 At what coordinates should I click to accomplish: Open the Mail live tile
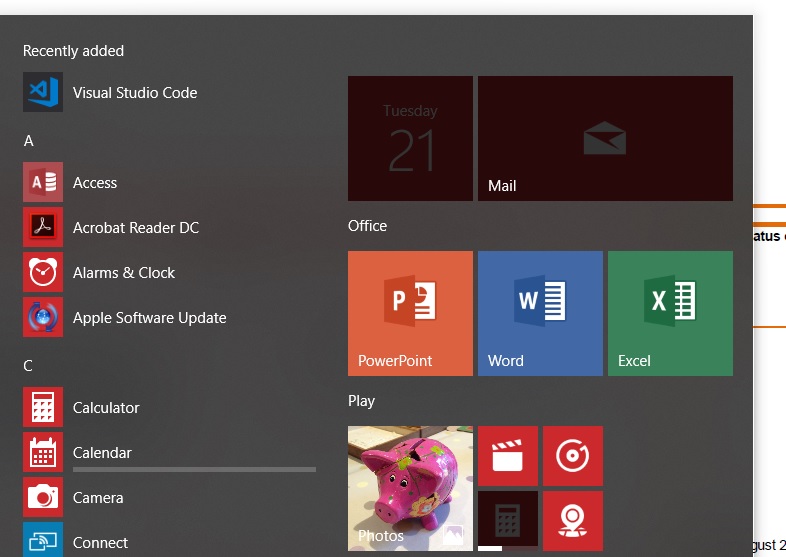(605, 138)
